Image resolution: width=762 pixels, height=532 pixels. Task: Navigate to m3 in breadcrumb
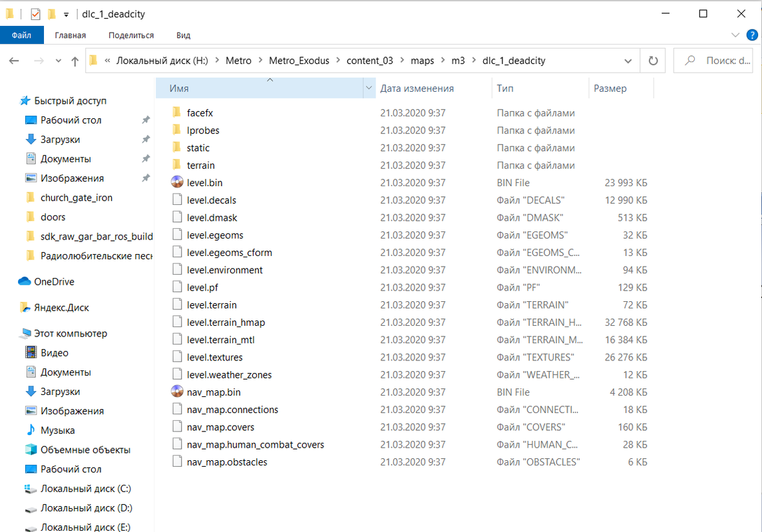point(459,61)
